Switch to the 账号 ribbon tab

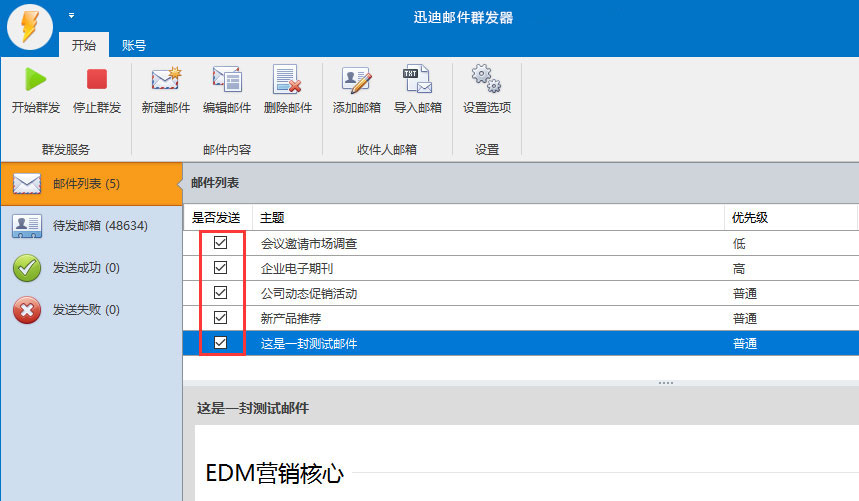tap(134, 45)
